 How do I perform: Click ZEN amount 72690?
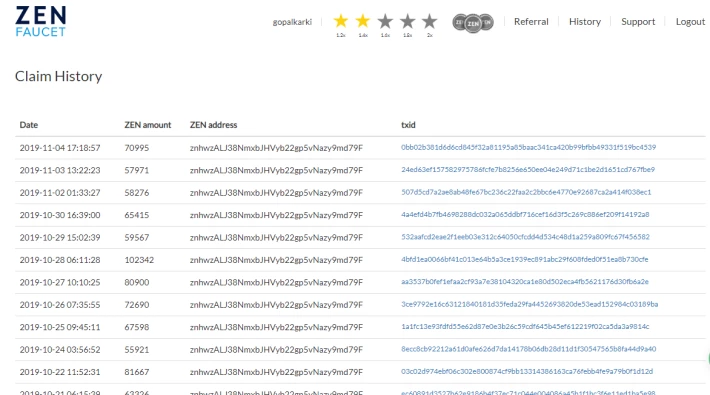point(137,305)
